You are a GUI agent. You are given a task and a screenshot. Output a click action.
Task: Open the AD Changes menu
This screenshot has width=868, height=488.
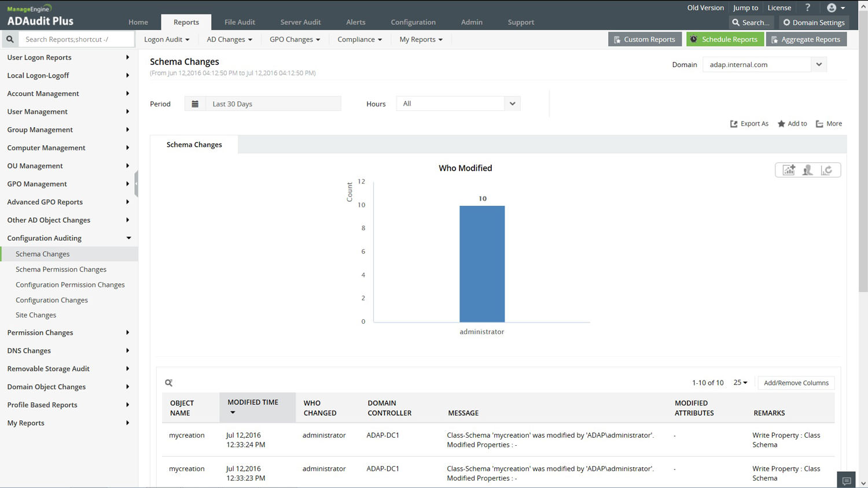pyautogui.click(x=229, y=39)
